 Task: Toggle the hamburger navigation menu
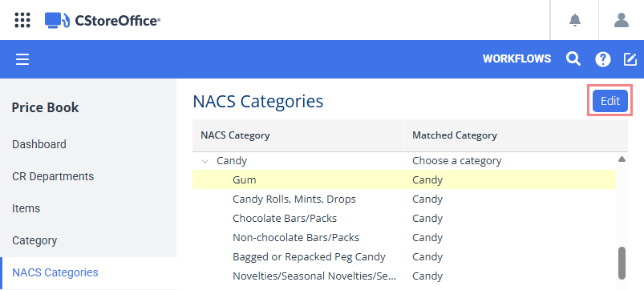(x=22, y=59)
